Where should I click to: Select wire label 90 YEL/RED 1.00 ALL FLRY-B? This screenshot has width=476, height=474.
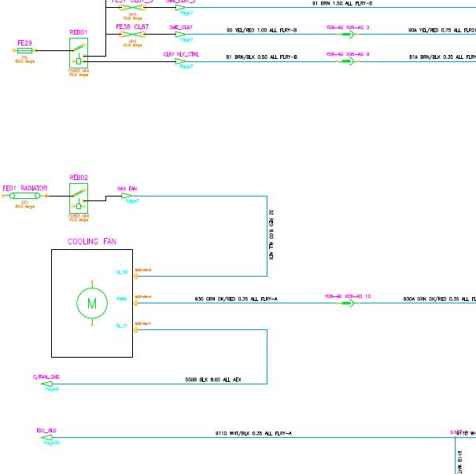261,31
